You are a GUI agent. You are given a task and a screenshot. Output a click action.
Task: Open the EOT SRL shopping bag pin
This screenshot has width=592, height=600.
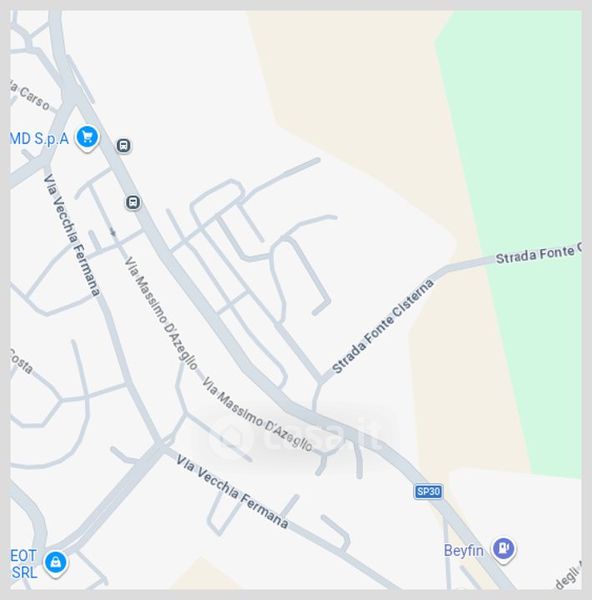(x=56, y=564)
